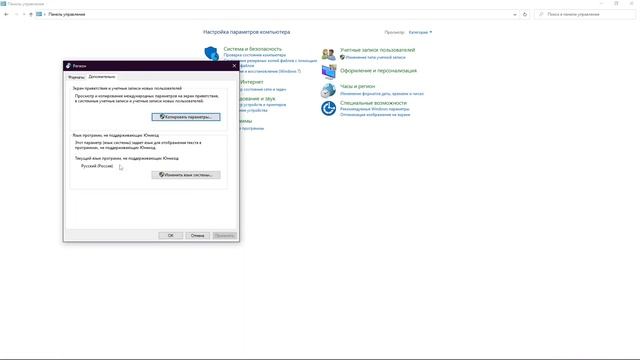Image resolution: width=640 pixels, height=360 pixels.
Task: Click the Изменить язык системы button
Action: pos(186,175)
